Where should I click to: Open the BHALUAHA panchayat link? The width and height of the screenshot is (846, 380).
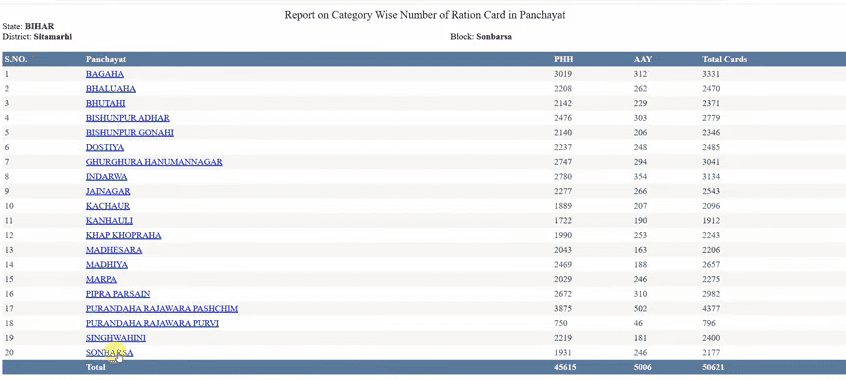111,89
